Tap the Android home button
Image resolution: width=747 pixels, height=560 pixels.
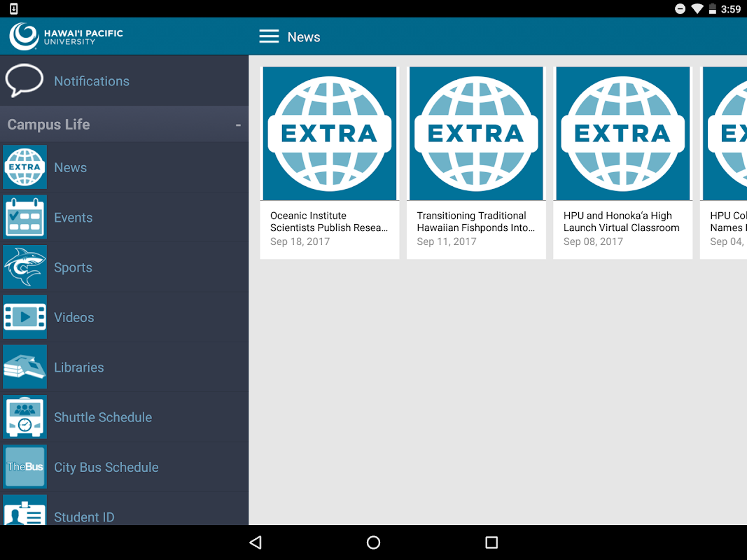click(374, 542)
